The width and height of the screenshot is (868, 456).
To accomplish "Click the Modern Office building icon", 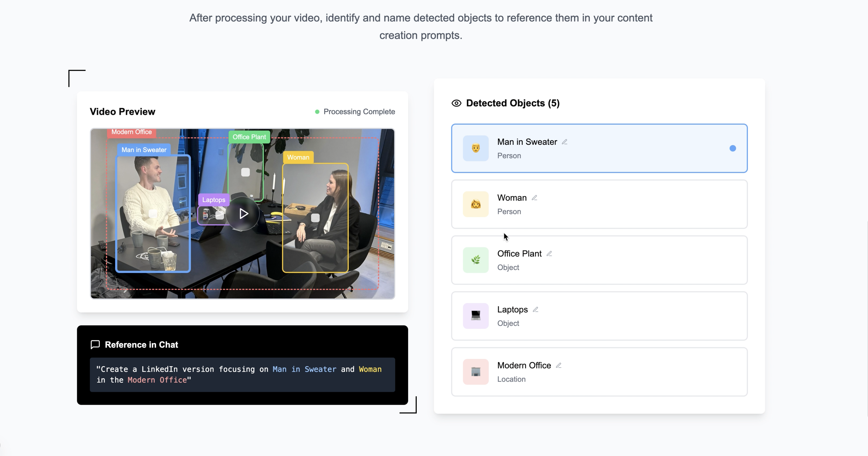I will pos(475,372).
